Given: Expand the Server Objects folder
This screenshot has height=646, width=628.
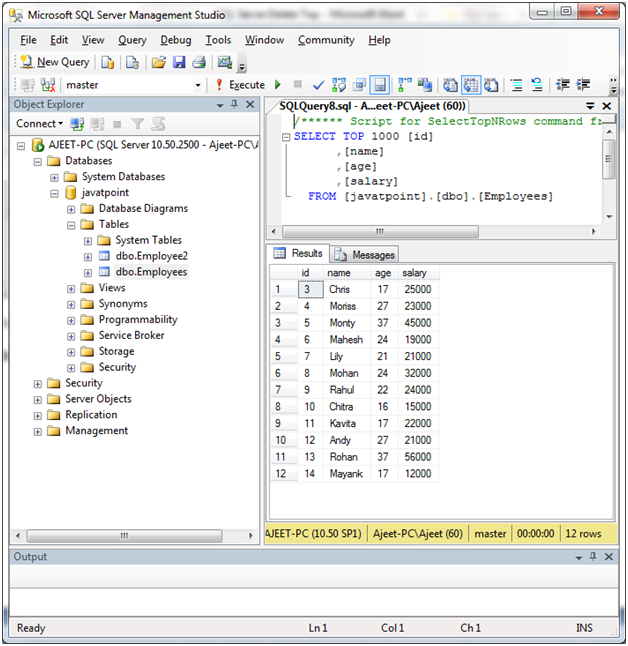Looking at the screenshot, I should tap(37, 400).
